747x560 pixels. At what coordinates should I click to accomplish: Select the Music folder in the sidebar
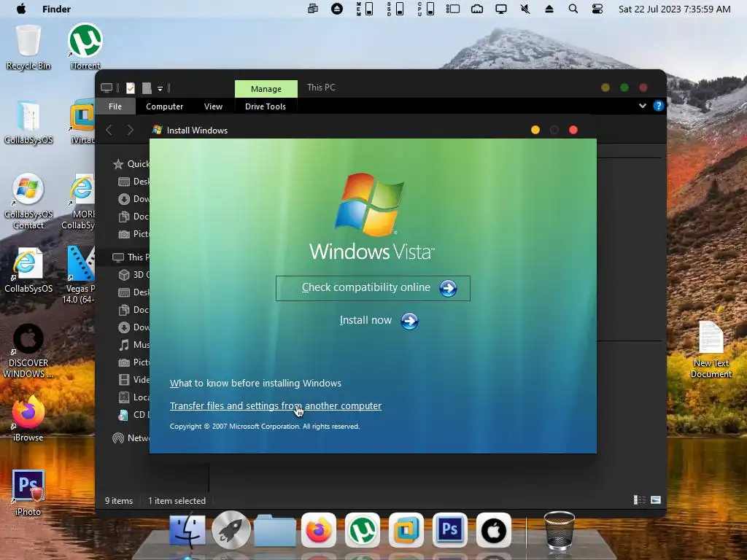pyautogui.click(x=134, y=345)
